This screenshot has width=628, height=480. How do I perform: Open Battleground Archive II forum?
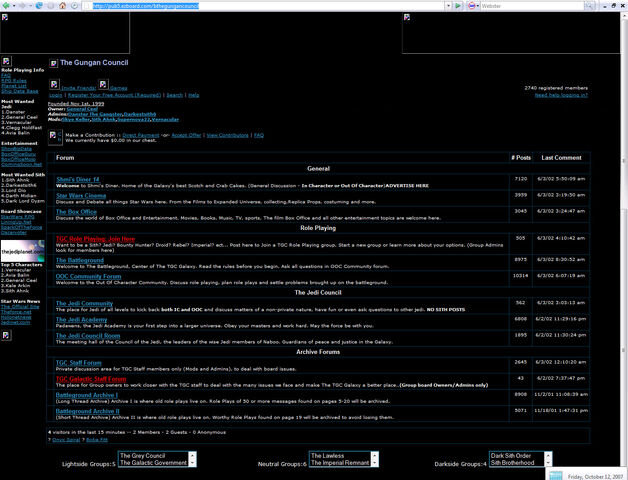87,411
